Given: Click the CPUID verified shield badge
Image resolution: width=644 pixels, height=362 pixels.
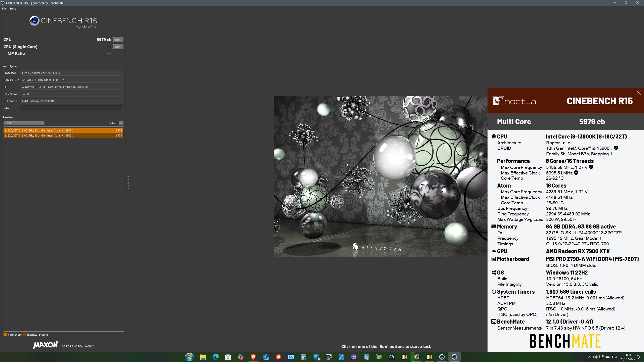Looking at the screenshot, I should click(616, 148).
